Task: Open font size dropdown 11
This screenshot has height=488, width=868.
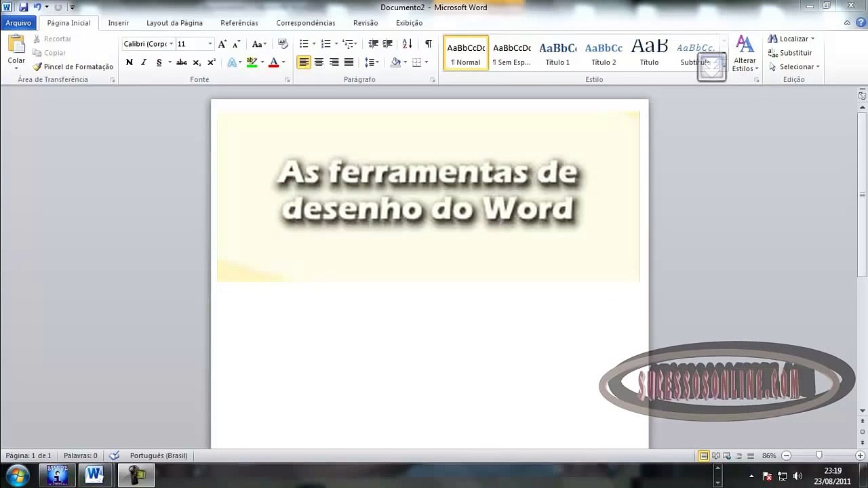Action: click(210, 44)
